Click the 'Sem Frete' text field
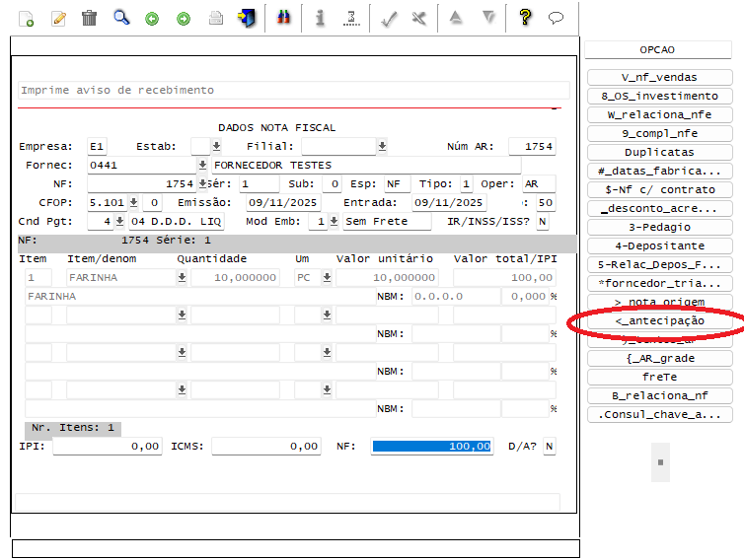Image resolution: width=744 pixels, height=560 pixels. pyautogui.click(x=387, y=222)
